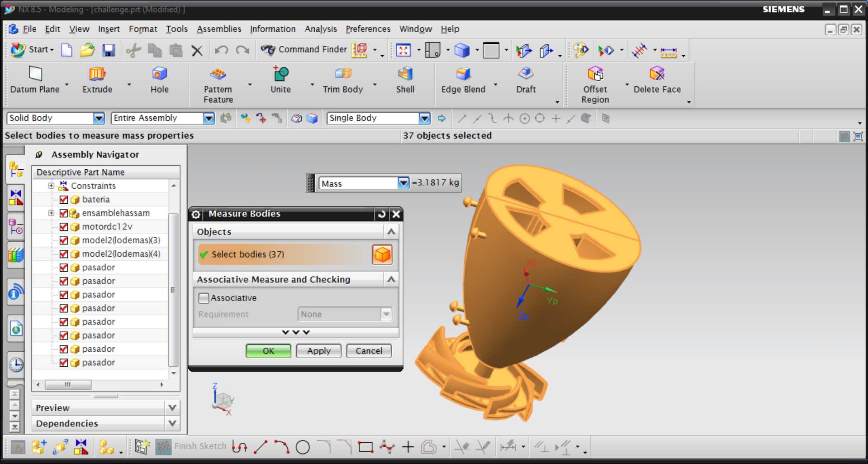
Task: Click the green OK button
Action: [268, 351]
